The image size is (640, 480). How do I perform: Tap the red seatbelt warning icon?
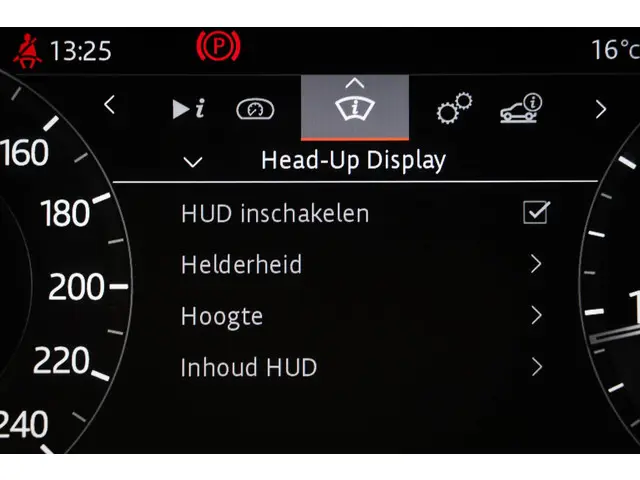click(x=27, y=51)
